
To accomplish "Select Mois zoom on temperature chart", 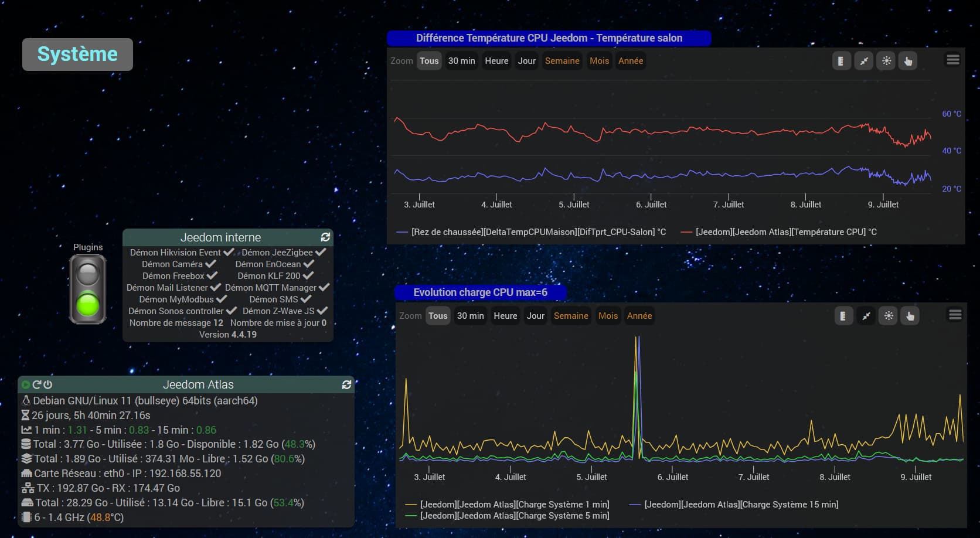I will (599, 61).
